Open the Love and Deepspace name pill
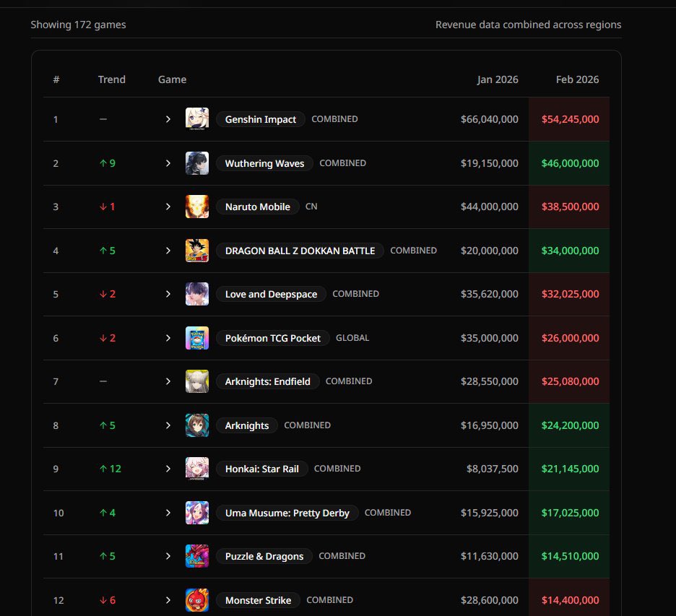This screenshot has width=676, height=616. tap(271, 294)
